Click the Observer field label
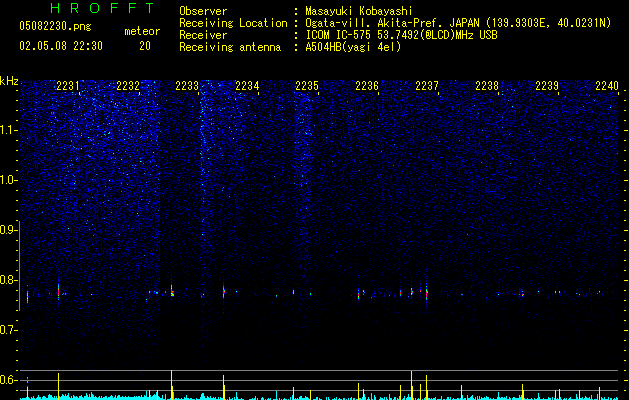 click(203, 11)
